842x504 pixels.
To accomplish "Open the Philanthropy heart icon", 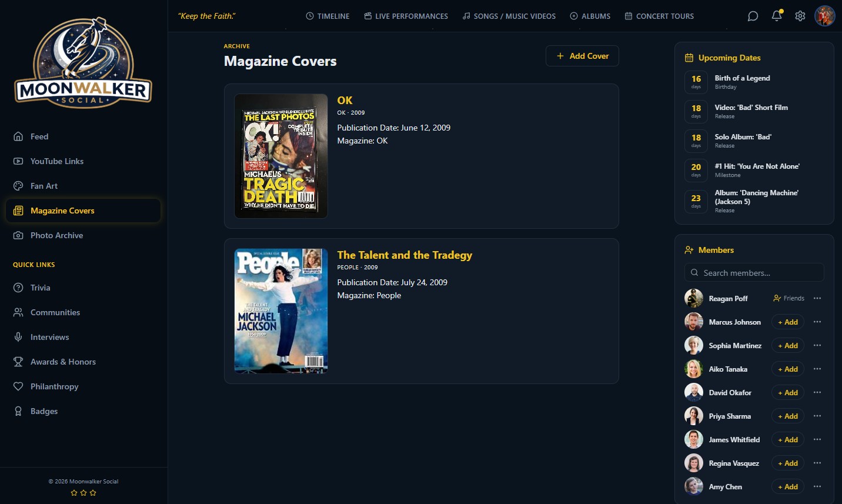I will [18, 386].
